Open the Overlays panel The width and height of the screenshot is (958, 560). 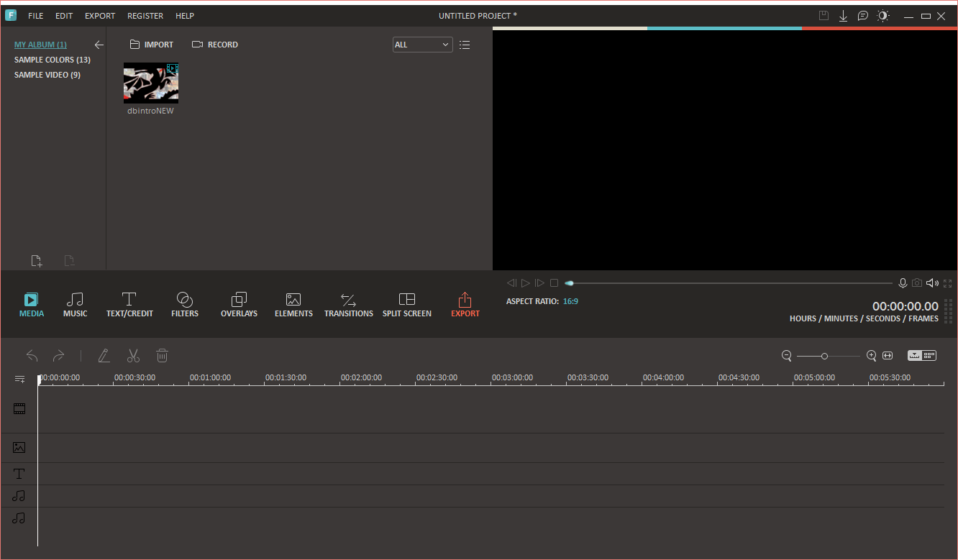coord(239,305)
